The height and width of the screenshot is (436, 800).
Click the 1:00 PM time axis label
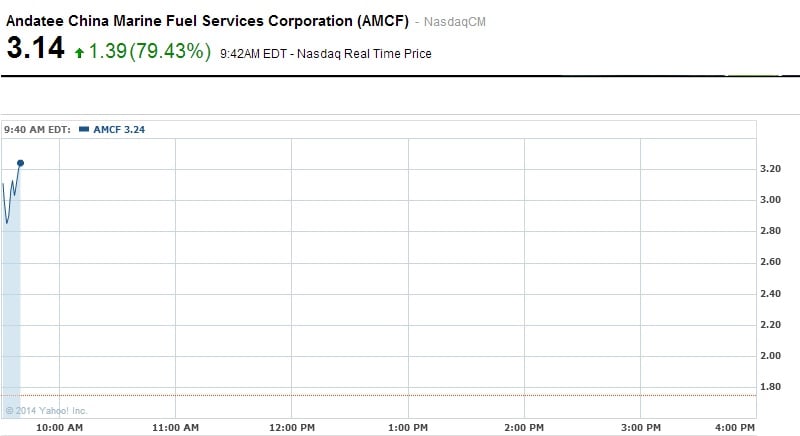[407, 428]
